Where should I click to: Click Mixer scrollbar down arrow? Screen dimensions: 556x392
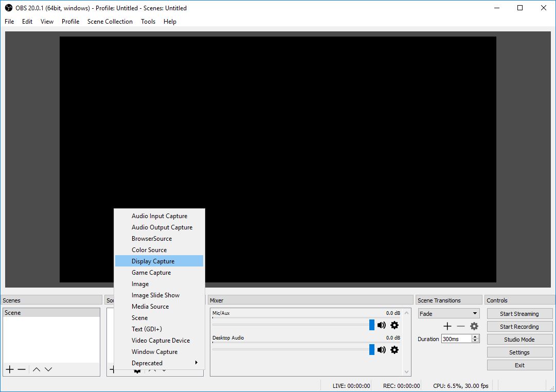407,372
